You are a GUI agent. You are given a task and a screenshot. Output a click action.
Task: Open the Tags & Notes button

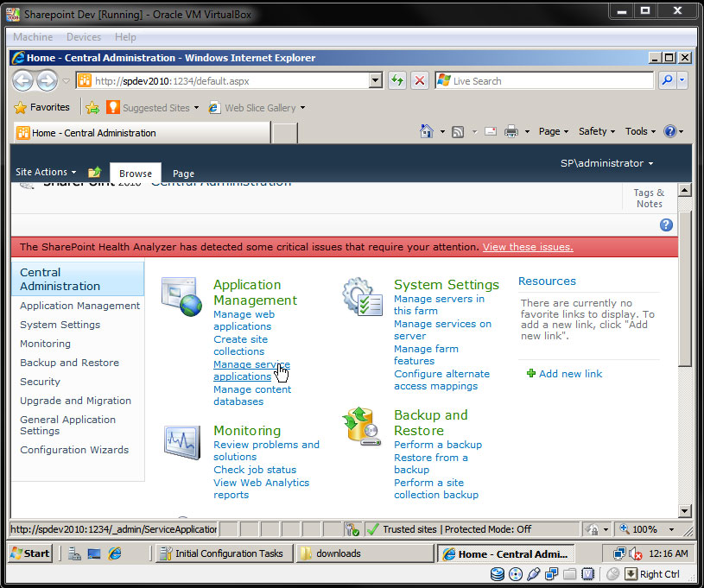pos(649,198)
